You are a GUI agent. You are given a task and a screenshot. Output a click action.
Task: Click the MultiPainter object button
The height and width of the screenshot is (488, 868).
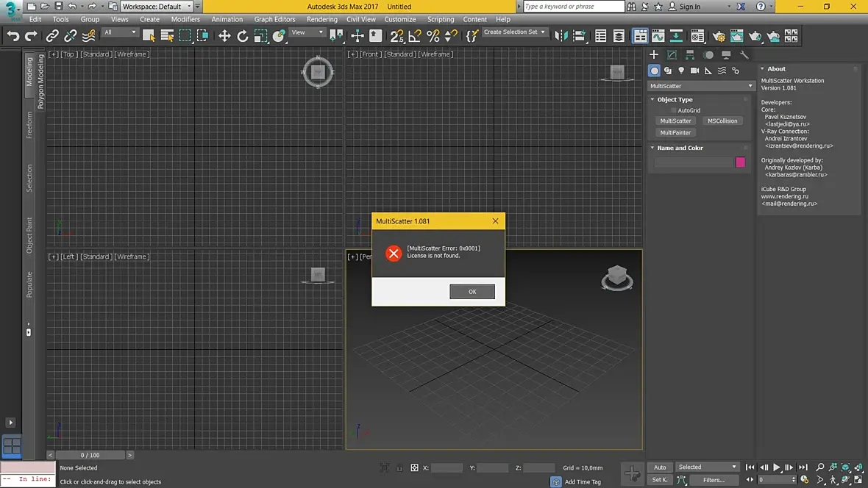click(x=675, y=133)
